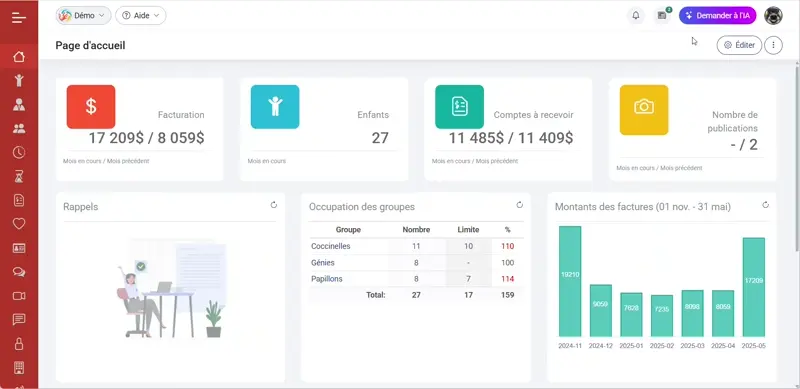
Task: Click the amount 11 485$ / 11 409$
Action: (511, 138)
